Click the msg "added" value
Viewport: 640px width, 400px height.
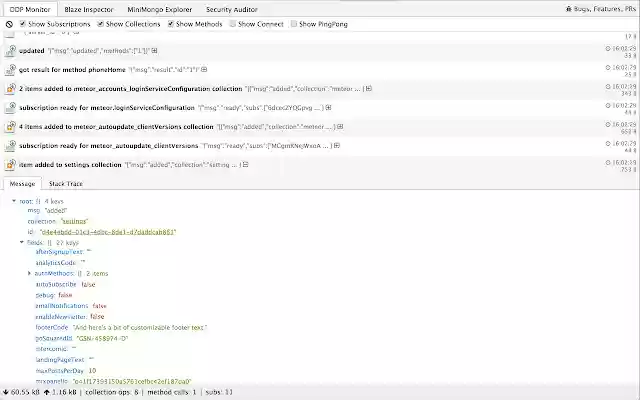(56, 211)
